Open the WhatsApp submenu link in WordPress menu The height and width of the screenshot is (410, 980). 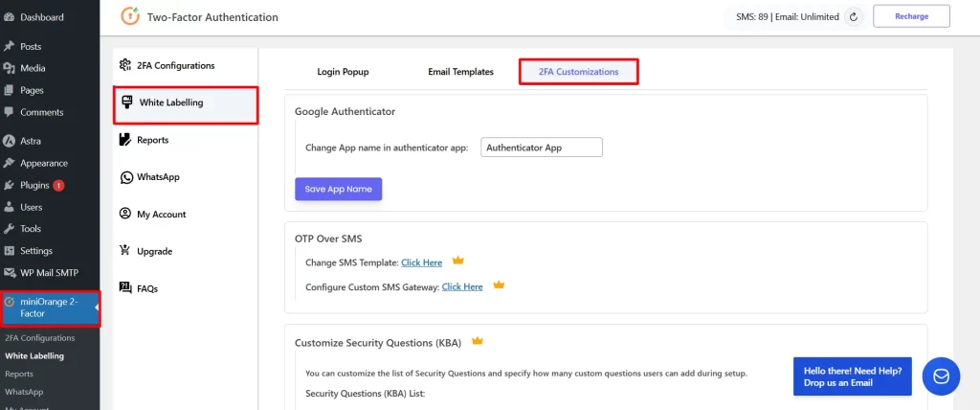[23, 392]
